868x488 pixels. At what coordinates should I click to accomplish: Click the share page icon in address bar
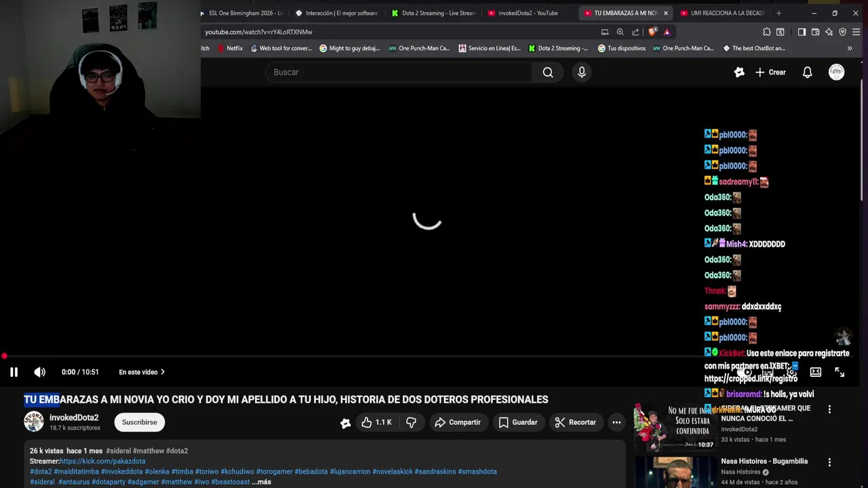635,32
